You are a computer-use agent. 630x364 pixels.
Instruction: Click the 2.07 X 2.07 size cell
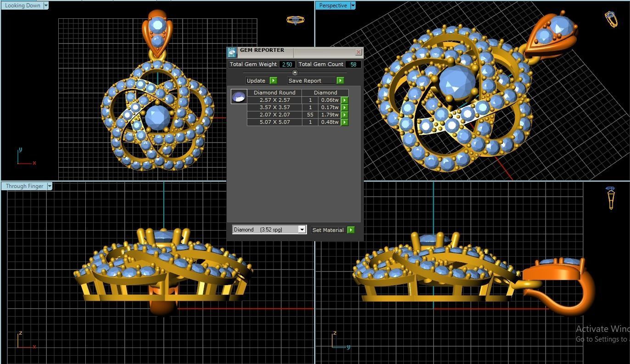pos(274,115)
